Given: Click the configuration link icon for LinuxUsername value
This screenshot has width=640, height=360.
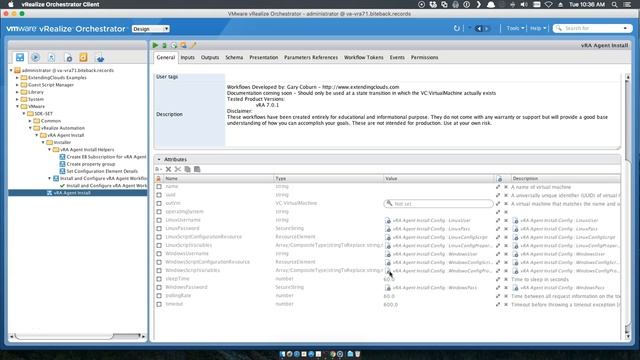Looking at the screenshot, I should tap(388, 220).
